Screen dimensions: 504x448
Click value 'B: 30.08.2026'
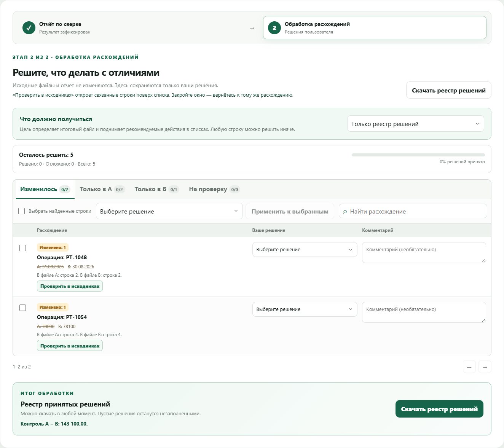[x=81, y=267]
